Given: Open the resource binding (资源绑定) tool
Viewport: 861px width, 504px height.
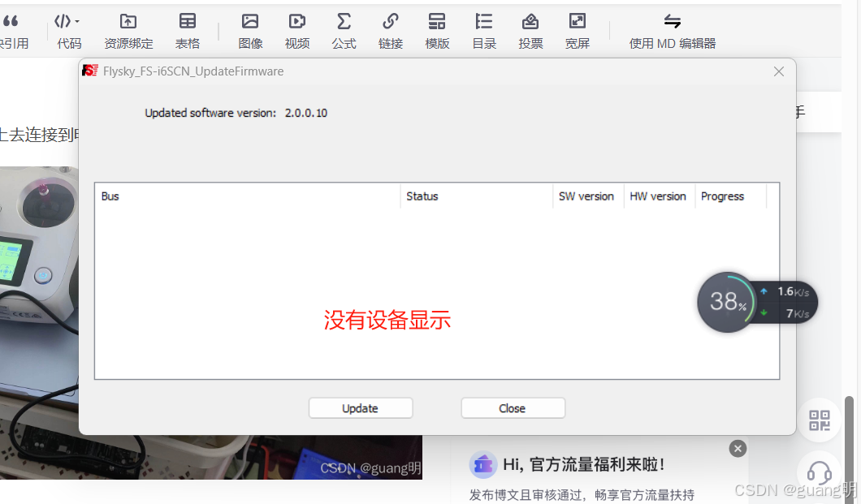Looking at the screenshot, I should click(128, 31).
